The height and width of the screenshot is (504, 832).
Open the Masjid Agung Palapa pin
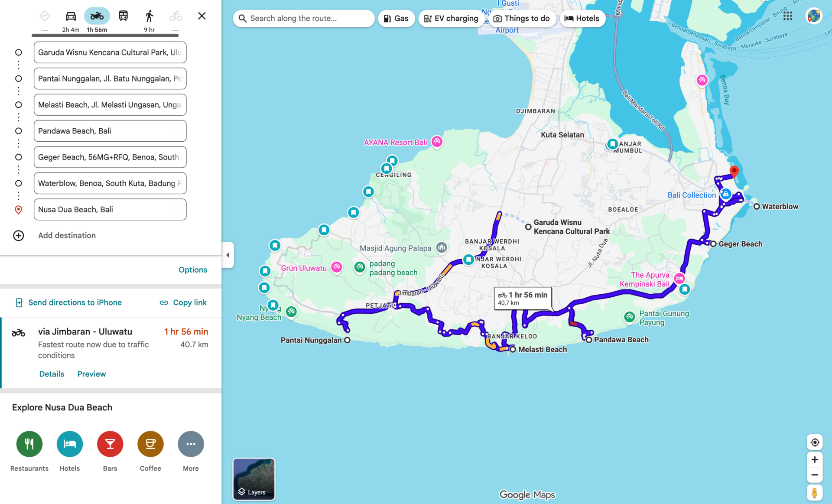[442, 247]
